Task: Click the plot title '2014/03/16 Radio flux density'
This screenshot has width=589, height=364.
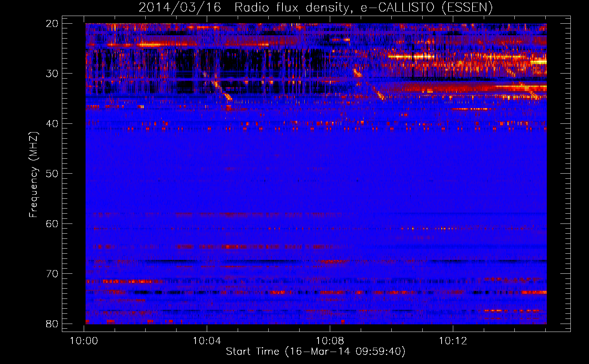Action: (x=315, y=7)
